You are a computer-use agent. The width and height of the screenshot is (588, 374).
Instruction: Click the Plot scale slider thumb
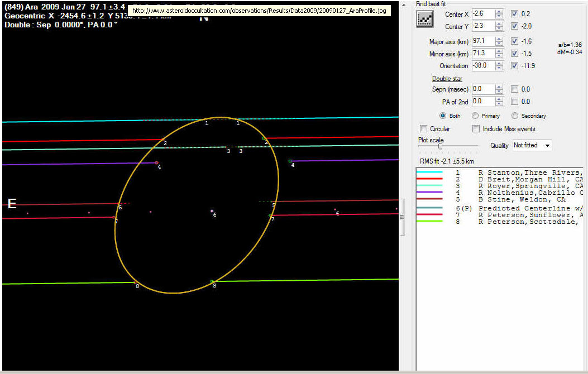440,146
